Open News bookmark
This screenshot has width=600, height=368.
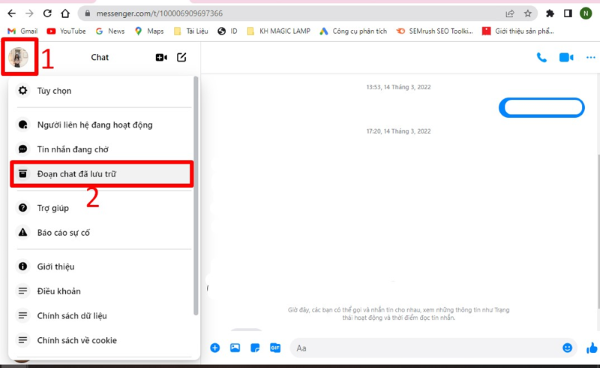110,31
